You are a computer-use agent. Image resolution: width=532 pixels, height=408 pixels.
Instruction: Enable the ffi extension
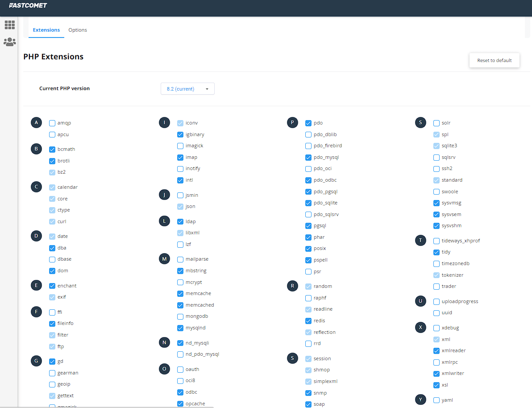[52, 312]
